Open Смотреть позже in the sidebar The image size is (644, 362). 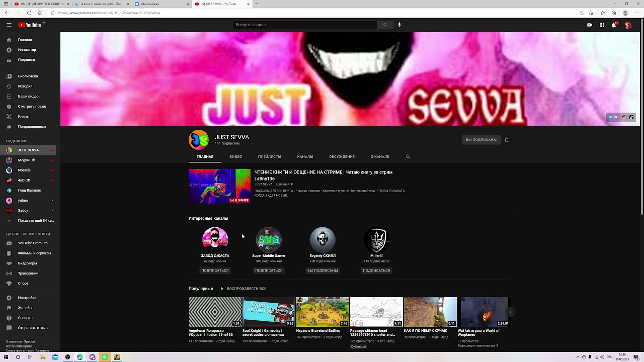point(28,106)
